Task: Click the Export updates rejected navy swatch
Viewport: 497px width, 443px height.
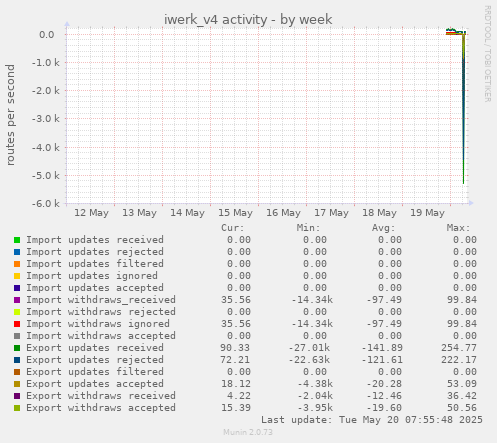Action: pyautogui.click(x=17, y=360)
